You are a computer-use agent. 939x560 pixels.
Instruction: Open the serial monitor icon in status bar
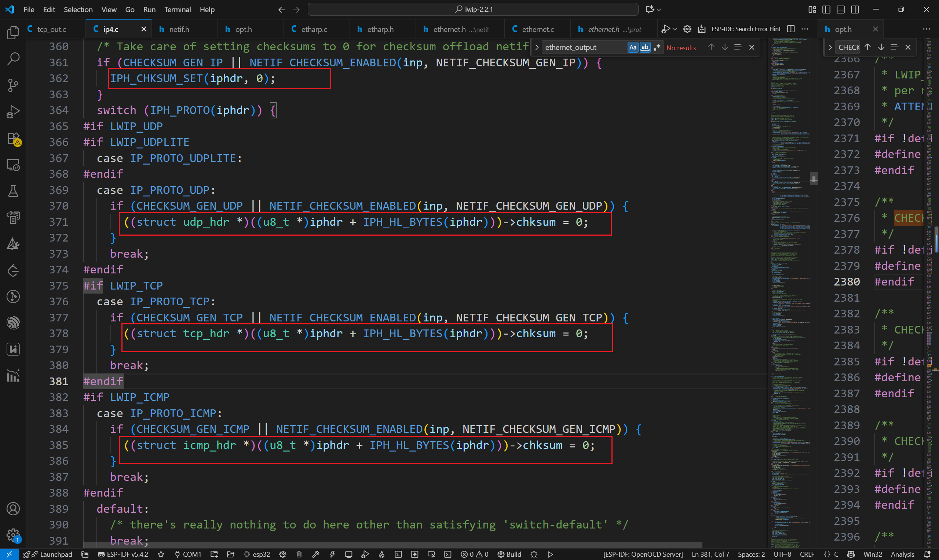(349, 554)
